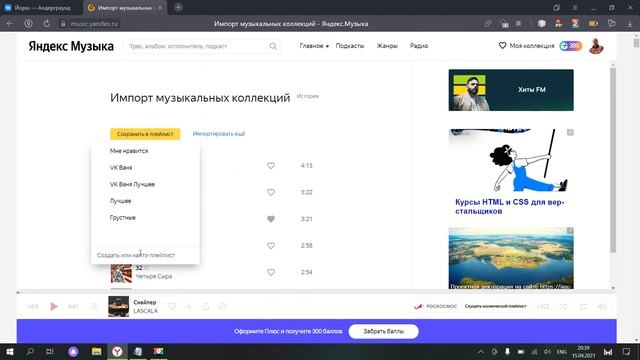Open a new browser tab with plus
This screenshot has height=360, width=640.
pyautogui.click(x=178, y=7)
